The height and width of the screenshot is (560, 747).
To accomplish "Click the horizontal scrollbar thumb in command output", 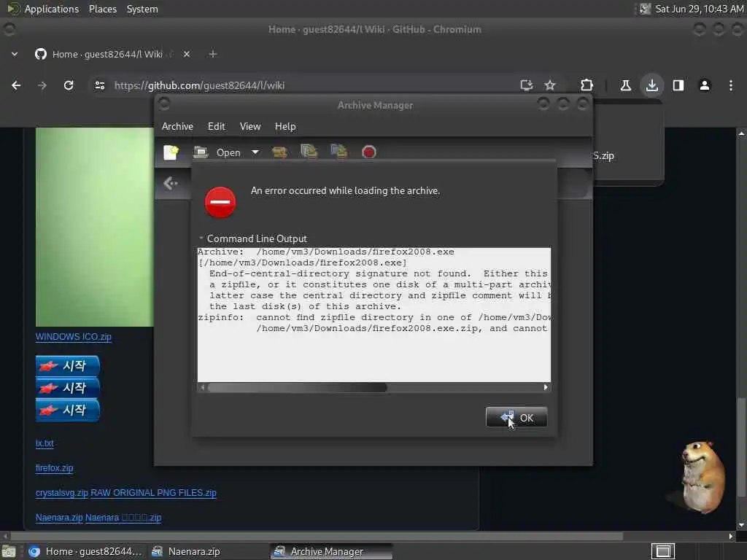I will pyautogui.click(x=298, y=388).
